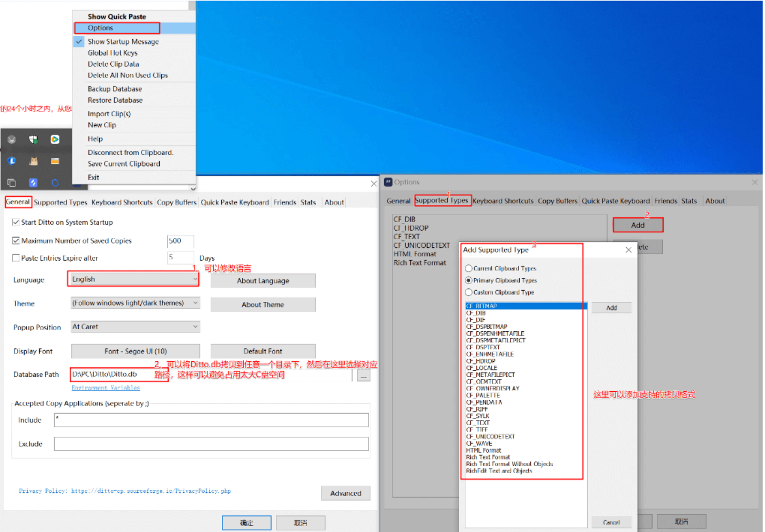765x532 pixels.
Task: Open About tab in right Options window
Action: click(x=715, y=201)
